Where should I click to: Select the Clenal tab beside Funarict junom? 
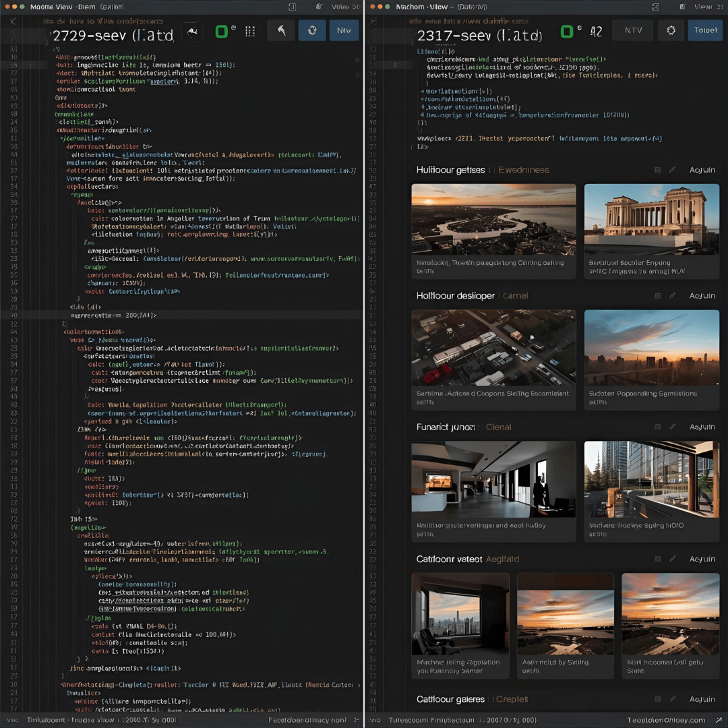tap(498, 427)
